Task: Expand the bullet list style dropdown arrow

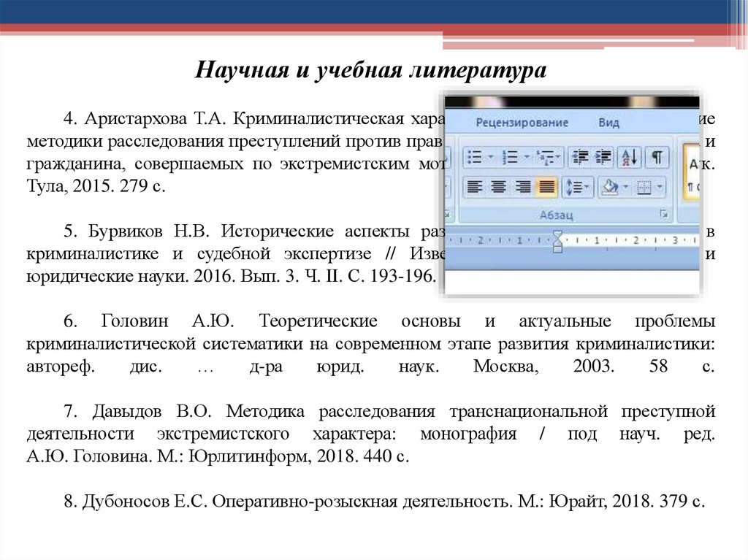Action: [x=491, y=157]
